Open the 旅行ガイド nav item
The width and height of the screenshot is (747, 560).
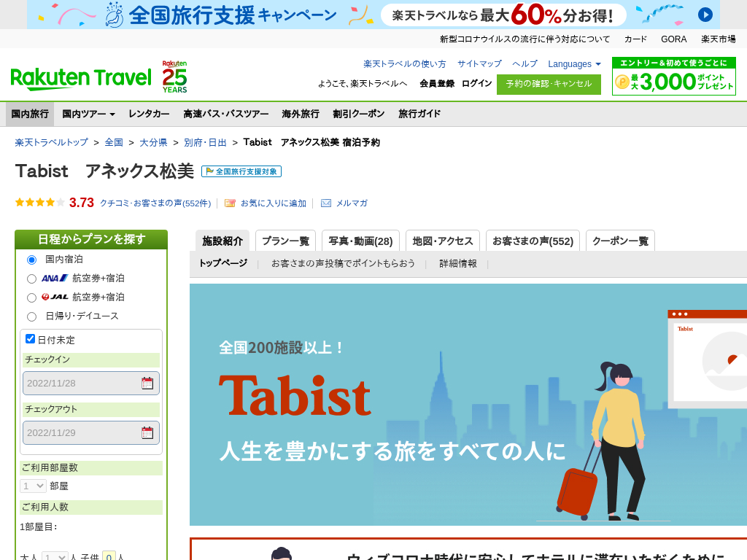pos(419,114)
